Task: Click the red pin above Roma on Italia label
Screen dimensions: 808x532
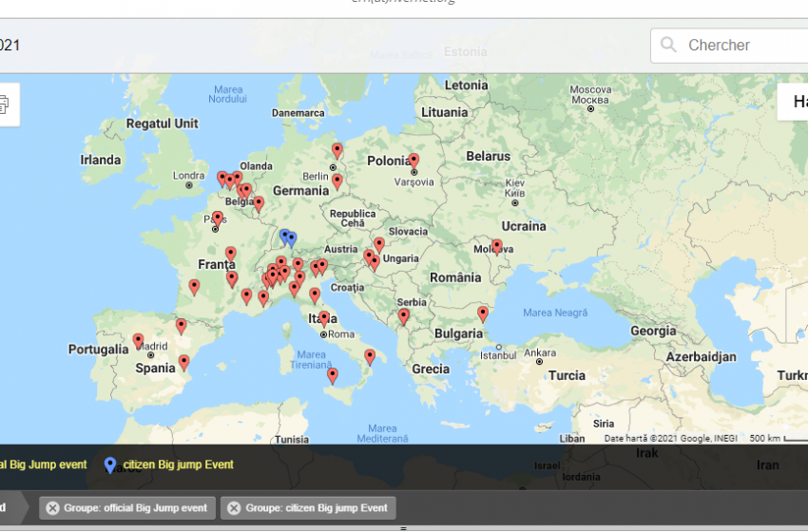Action: 324,319
